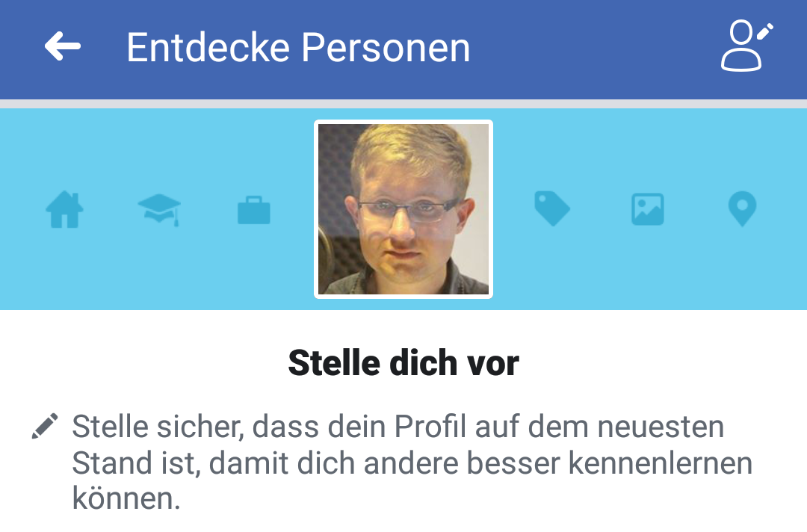Open the edit profile person-with-pencil icon

tap(746, 46)
